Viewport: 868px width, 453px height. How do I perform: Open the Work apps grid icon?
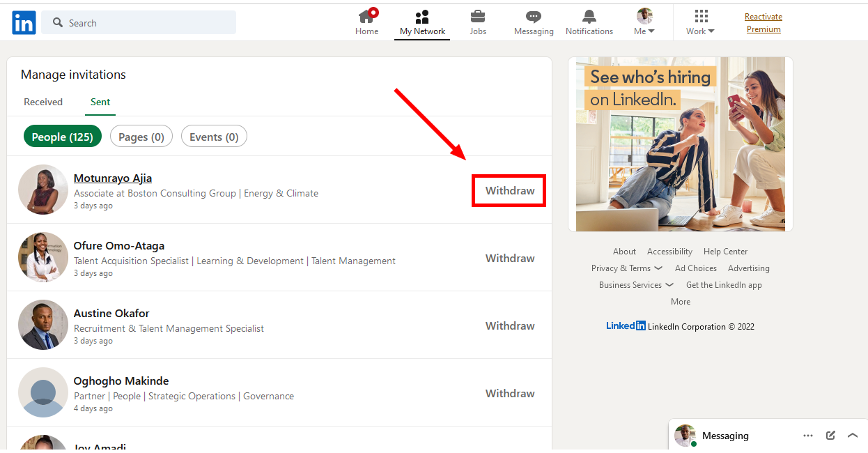[x=701, y=16]
